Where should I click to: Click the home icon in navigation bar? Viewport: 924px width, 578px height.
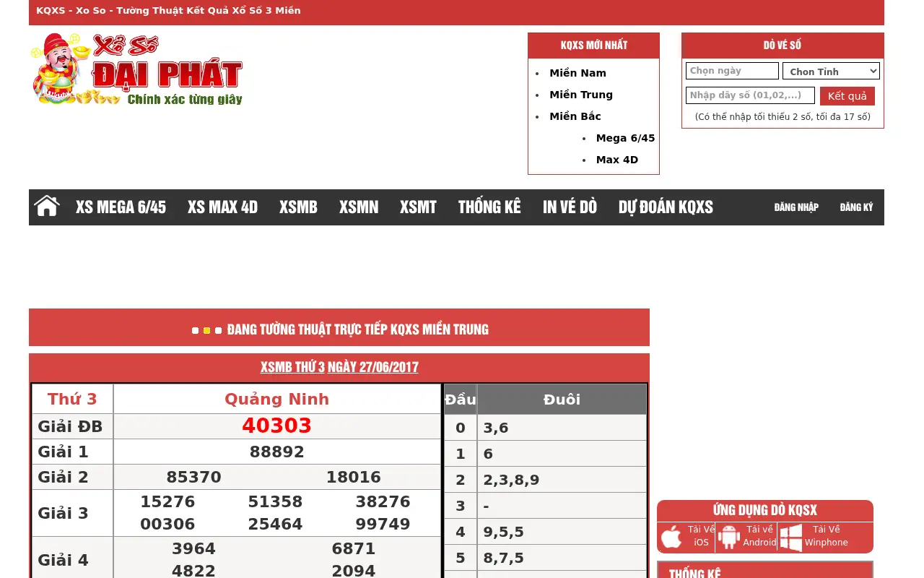(47, 207)
